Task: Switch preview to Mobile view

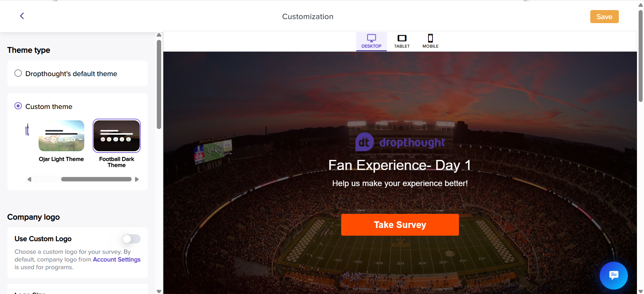Action: (430, 41)
